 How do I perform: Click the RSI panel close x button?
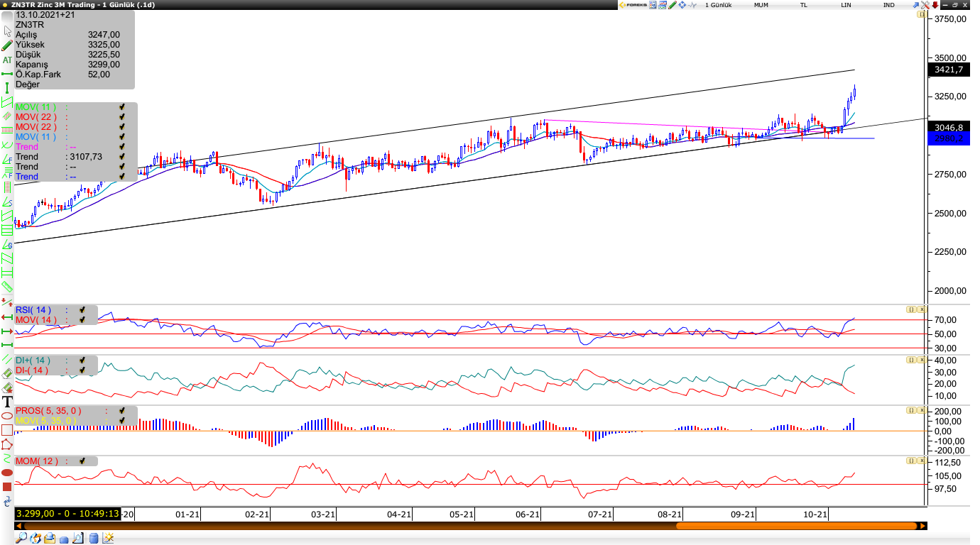click(922, 309)
